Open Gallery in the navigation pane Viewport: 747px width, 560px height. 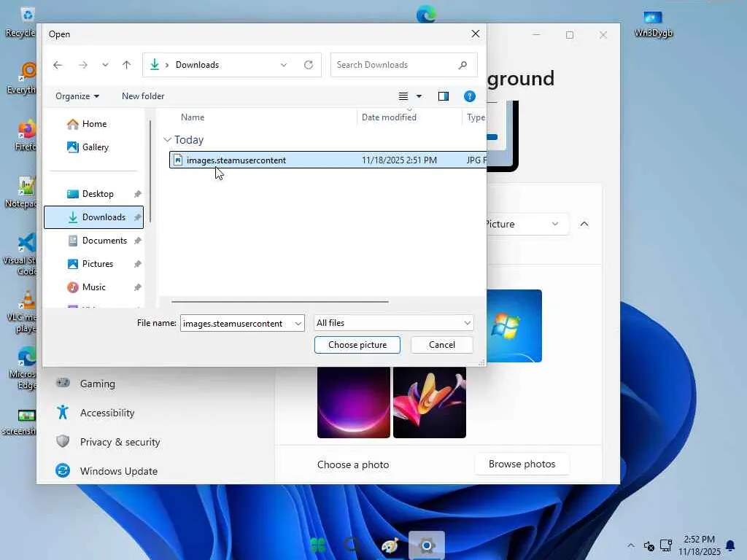pyautogui.click(x=94, y=147)
